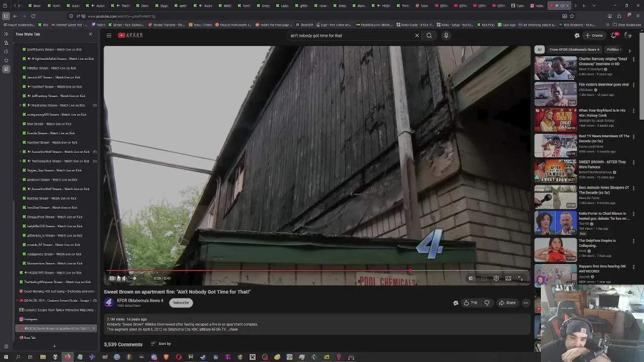Open the player Settings gear
The width and height of the screenshot is (644, 362).
[496, 278]
